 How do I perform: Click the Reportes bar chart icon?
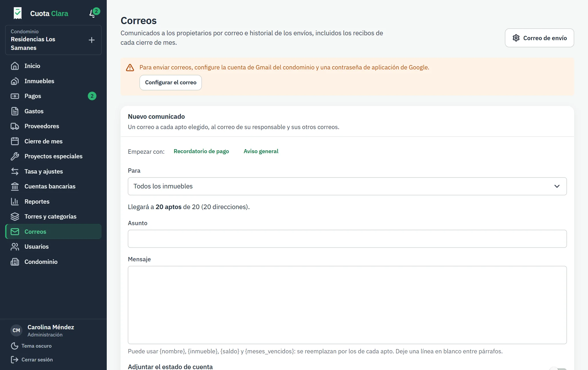(x=15, y=202)
